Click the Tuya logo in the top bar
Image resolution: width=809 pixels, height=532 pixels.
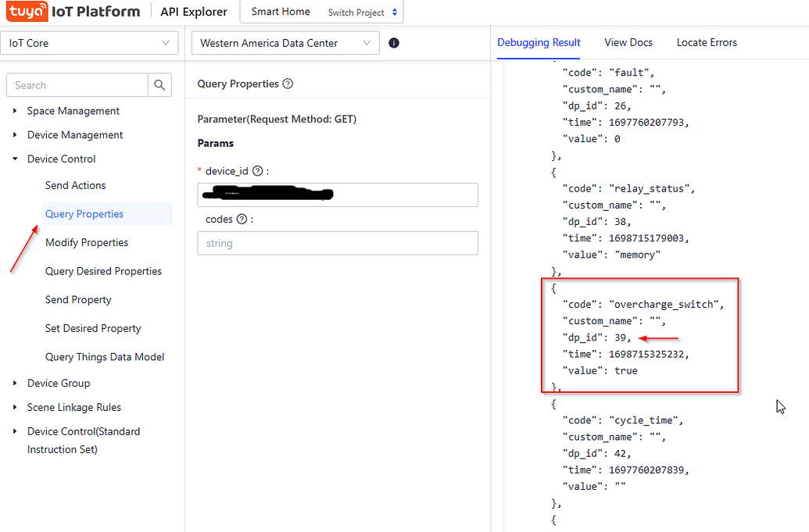(x=29, y=11)
